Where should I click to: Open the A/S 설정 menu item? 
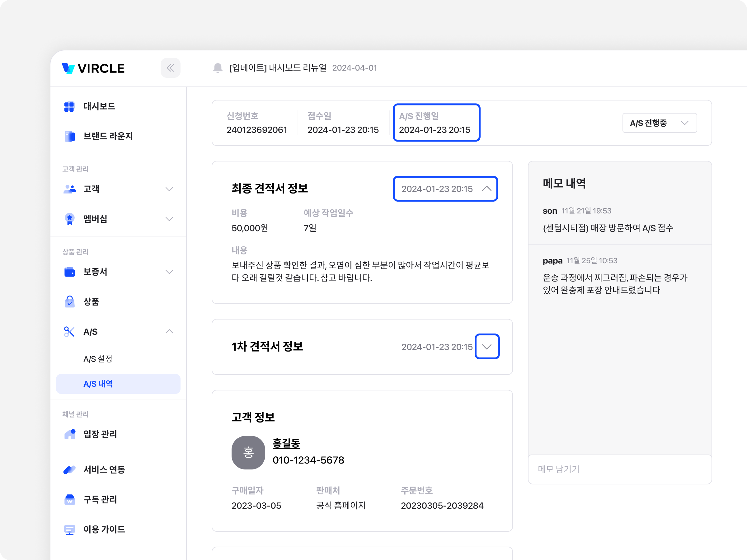pos(98,359)
